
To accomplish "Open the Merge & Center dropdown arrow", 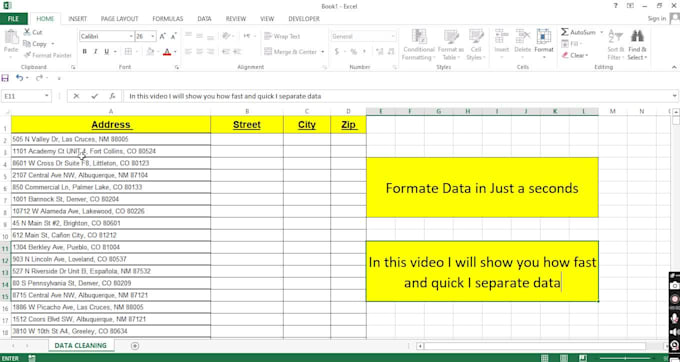I will (322, 52).
